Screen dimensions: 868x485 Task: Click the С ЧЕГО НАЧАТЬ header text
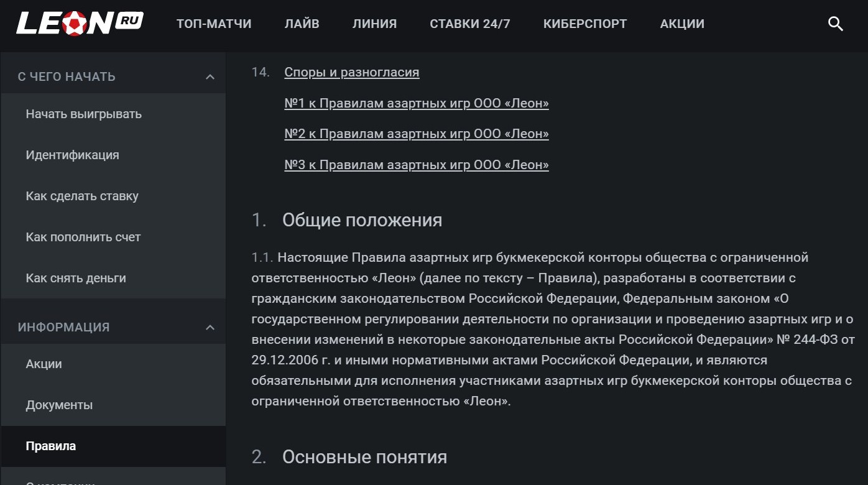coord(67,77)
